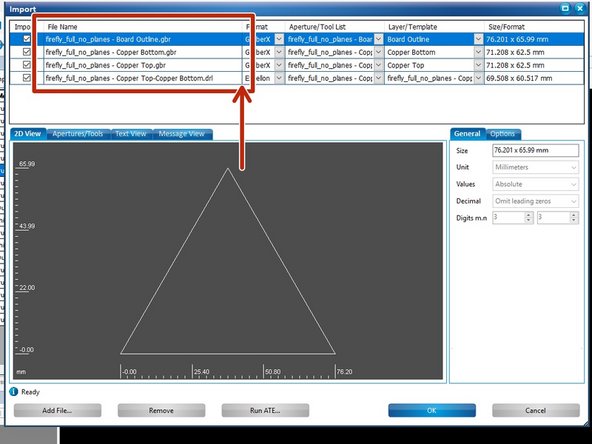Viewport: 592px width, 444px height.
Task: Click the Digits n field
Action: pyautogui.click(x=553, y=218)
